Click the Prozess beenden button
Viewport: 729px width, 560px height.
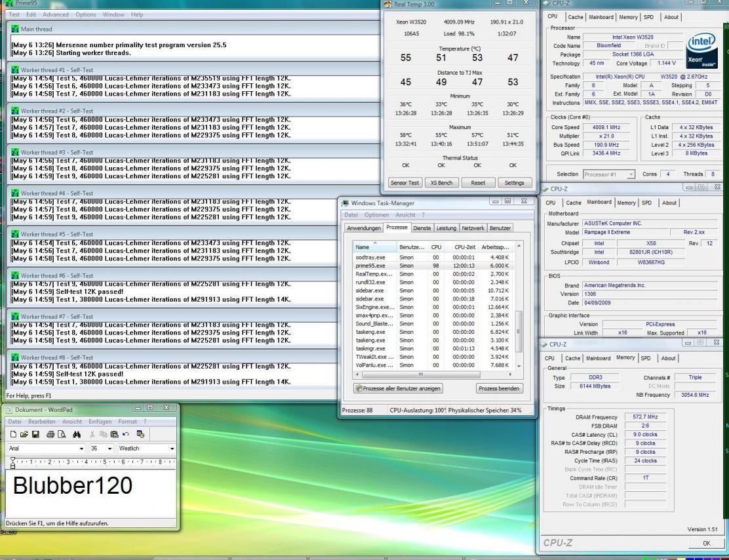coord(500,388)
